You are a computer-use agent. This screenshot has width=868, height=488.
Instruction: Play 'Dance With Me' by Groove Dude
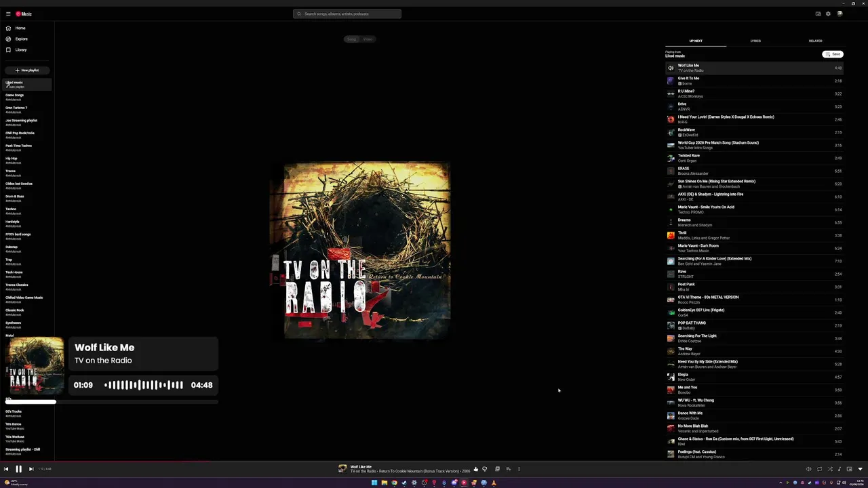755,415
